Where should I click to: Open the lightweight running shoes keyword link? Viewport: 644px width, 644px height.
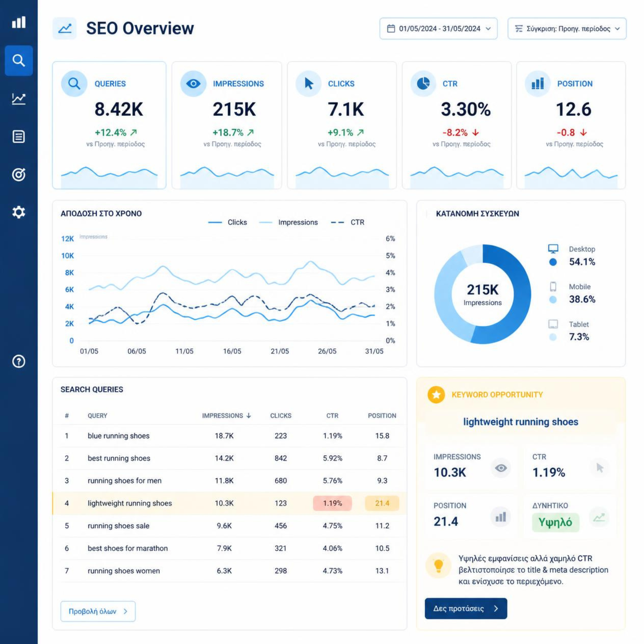521,422
